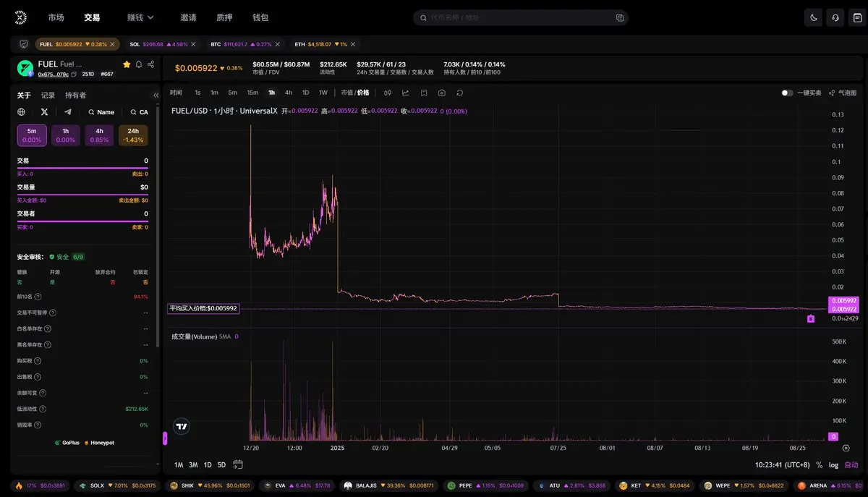Expand the 赚钱 dropdown menu
The image size is (868, 497).
(140, 17)
